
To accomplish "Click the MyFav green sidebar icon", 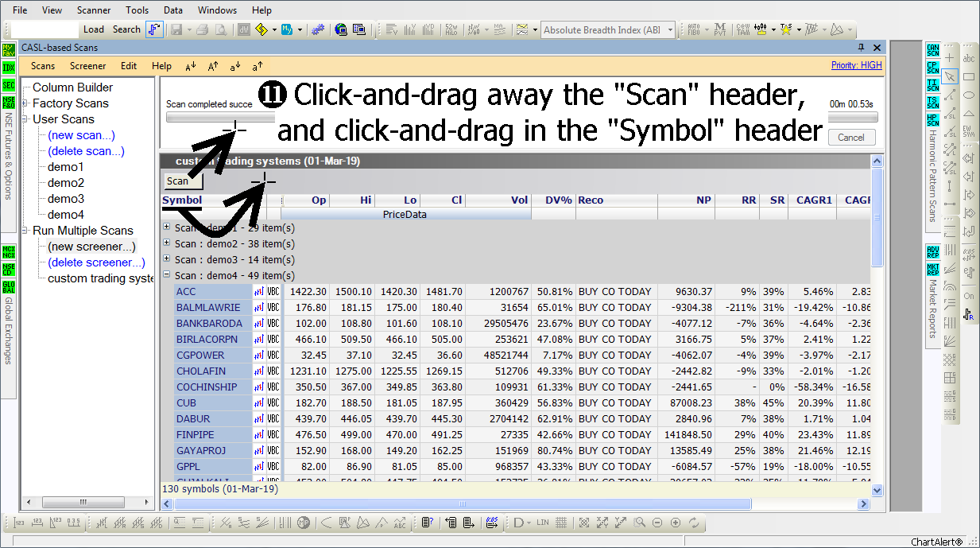I will tap(8, 49).
